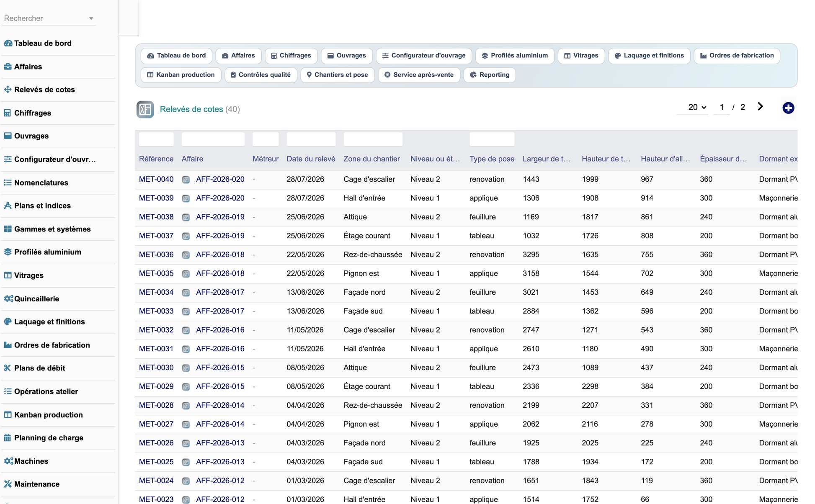Screen dimensions: 815x504
Task: Open Configurateur d'ouvr… sidebar item
Action: [x=55, y=159]
